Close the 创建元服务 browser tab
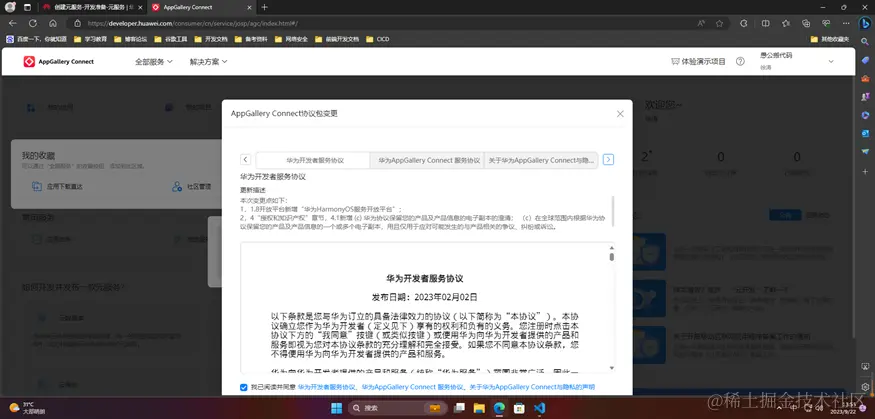The height and width of the screenshot is (419, 875). pyautogui.click(x=140, y=7)
